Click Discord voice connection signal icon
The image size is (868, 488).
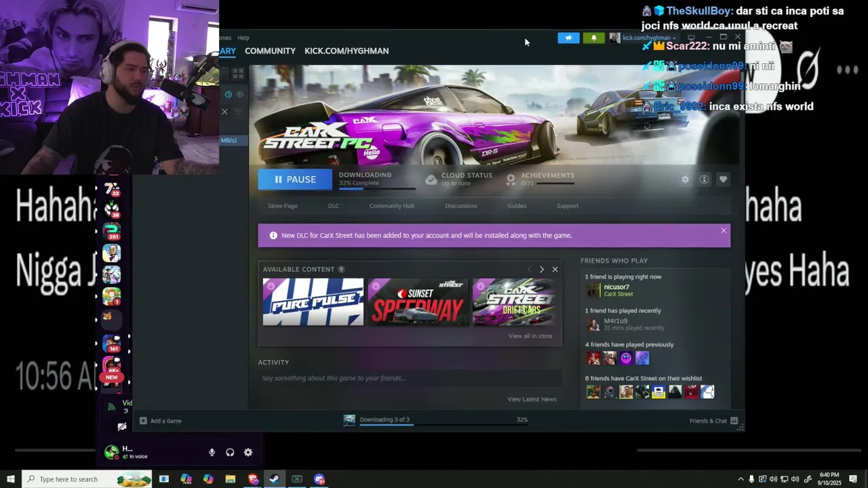click(x=112, y=407)
